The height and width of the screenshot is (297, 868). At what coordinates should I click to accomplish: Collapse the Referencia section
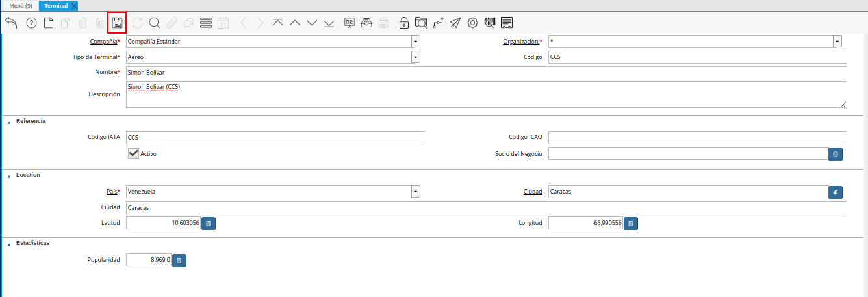(x=9, y=122)
